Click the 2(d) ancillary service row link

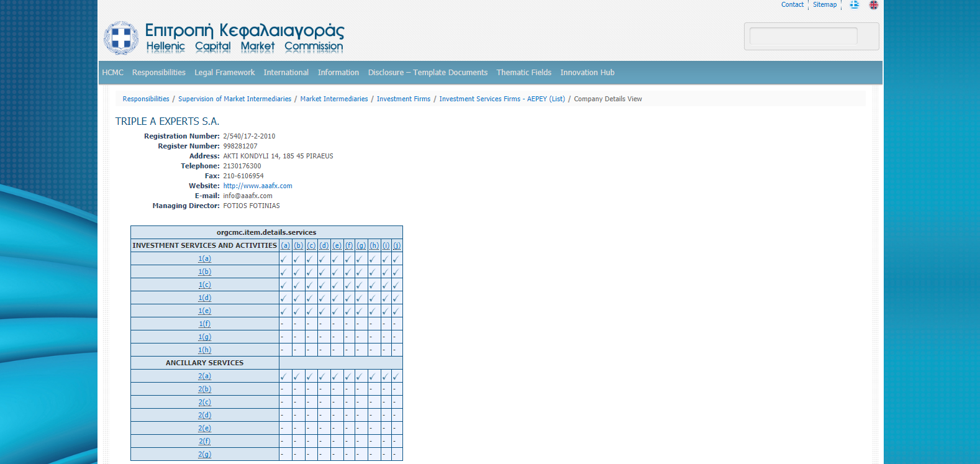point(205,415)
